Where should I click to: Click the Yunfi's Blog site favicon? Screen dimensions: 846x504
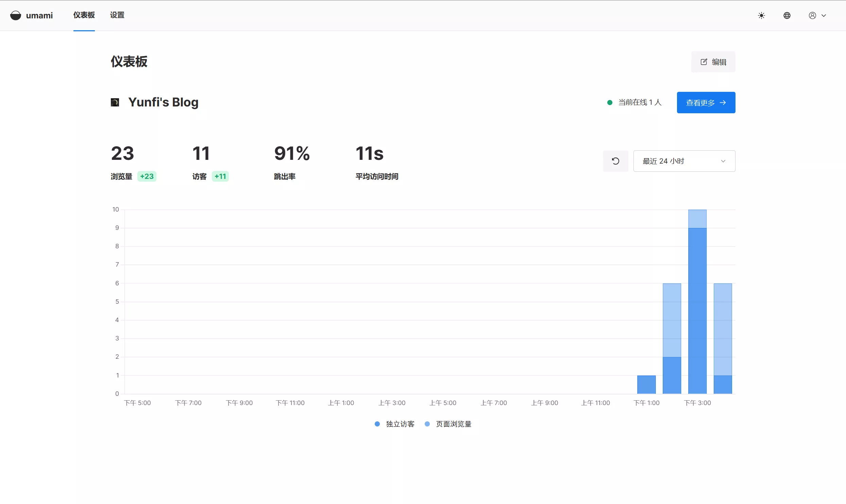[x=115, y=102]
